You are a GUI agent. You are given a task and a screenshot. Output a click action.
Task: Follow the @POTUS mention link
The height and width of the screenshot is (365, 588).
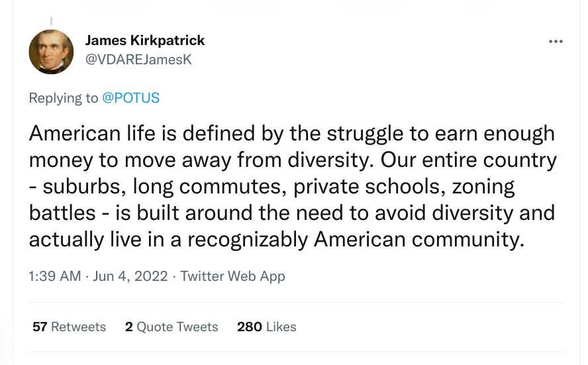tap(130, 98)
